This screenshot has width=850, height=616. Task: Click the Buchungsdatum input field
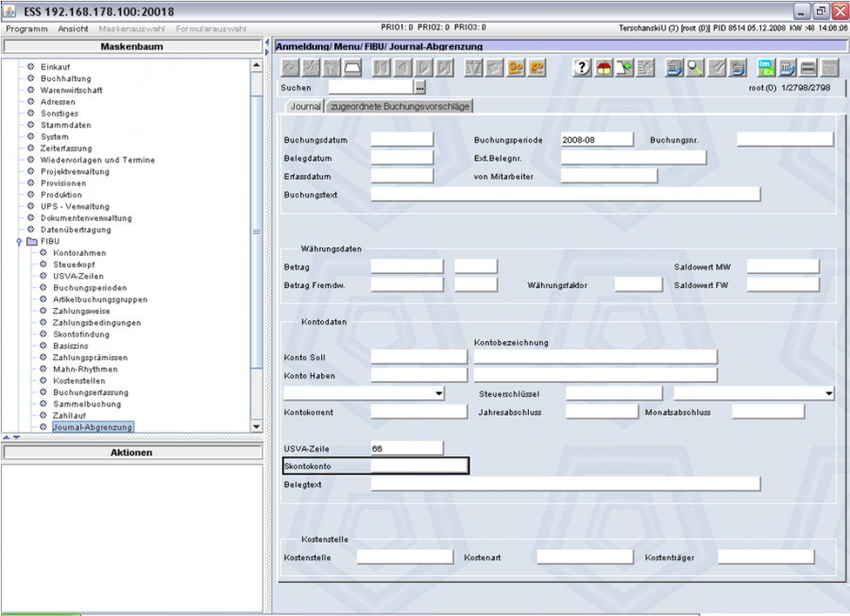click(401, 140)
